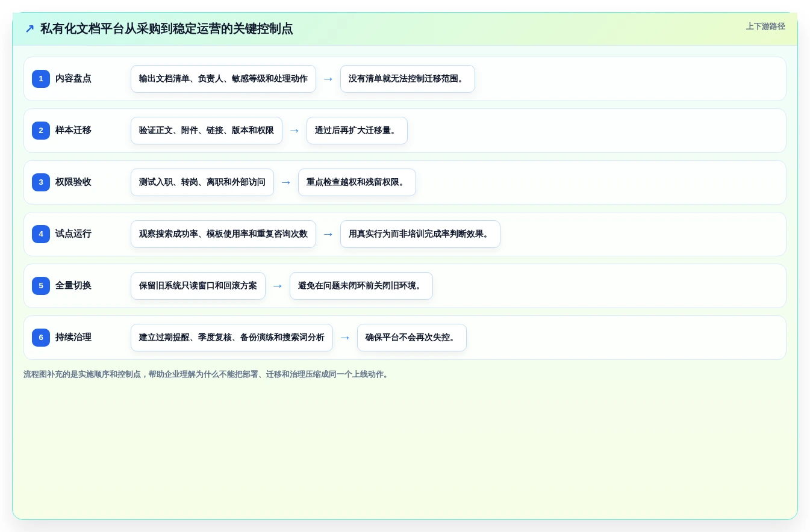The height and width of the screenshot is (532, 810).
Task: Click the box 避免在问题未闭环前关闭旧环境。
Action: pos(361,286)
